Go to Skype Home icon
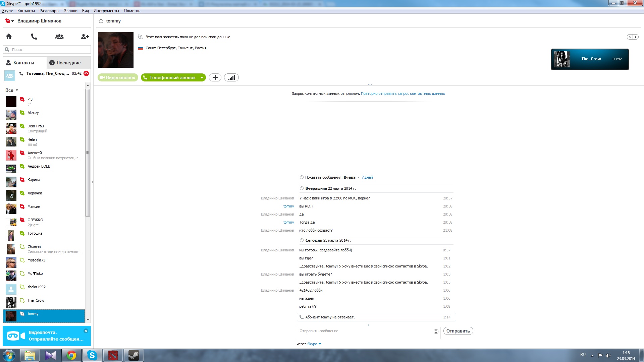644x362 pixels. (x=9, y=37)
